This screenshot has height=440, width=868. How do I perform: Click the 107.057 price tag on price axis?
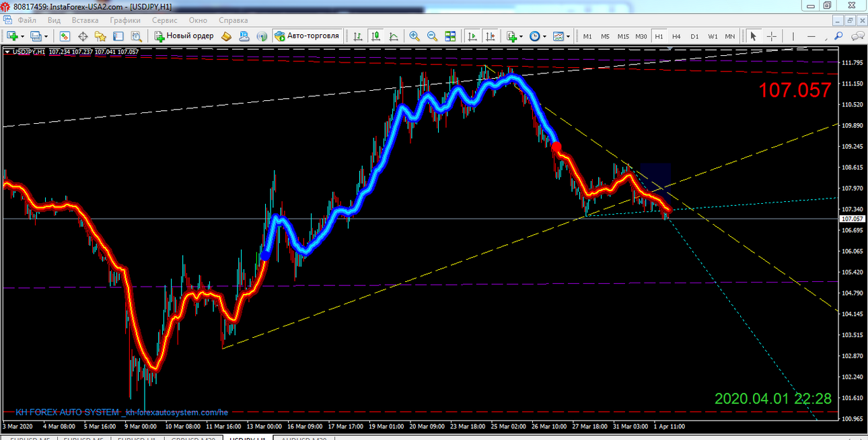[853, 219]
